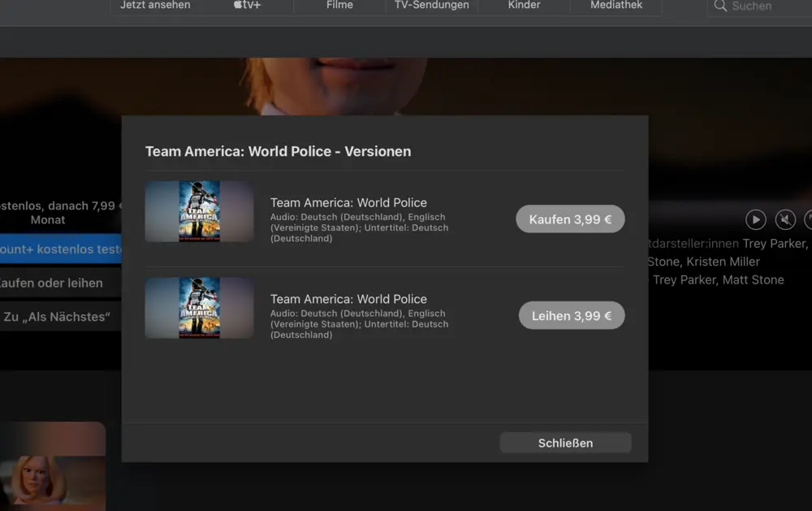Screen dimensions: 812x511
Task: Go to the TV-Sendungen tab
Action: click(x=431, y=6)
